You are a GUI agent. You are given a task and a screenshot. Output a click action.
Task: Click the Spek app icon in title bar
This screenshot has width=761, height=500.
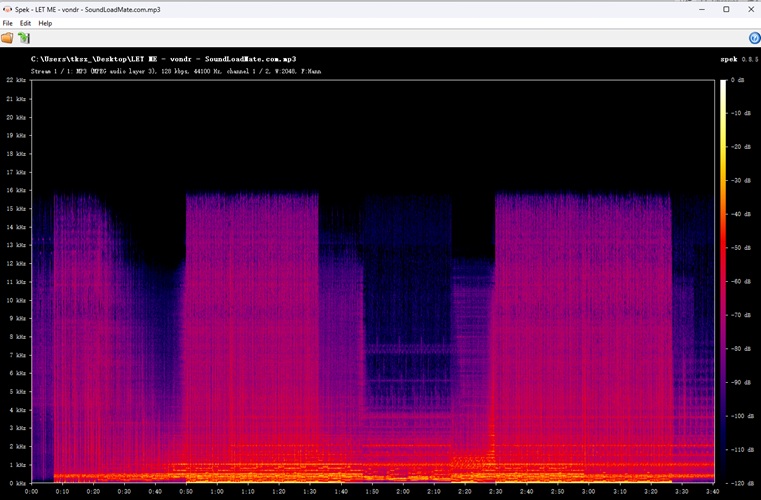coord(7,9)
